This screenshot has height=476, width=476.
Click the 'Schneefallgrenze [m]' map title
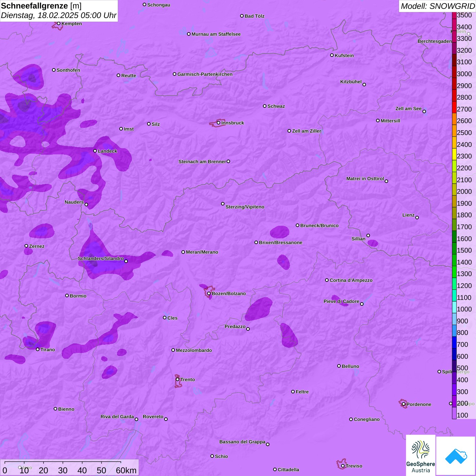[x=41, y=6]
